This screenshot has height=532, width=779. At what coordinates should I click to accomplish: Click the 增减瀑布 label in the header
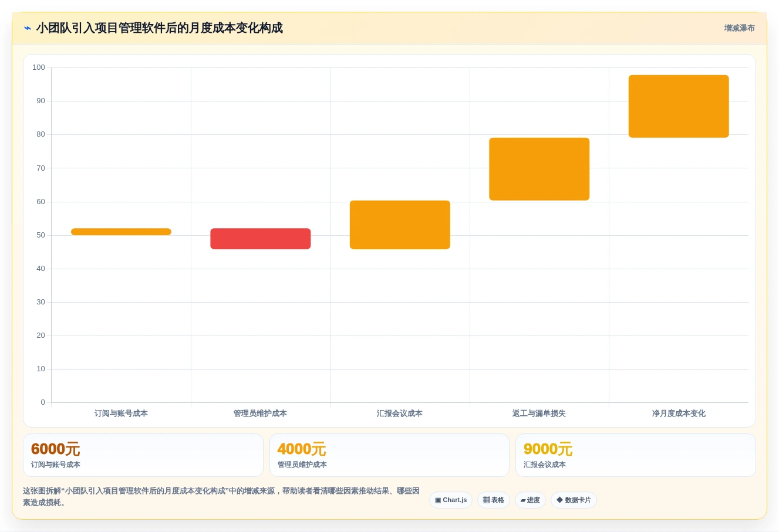pyautogui.click(x=739, y=28)
